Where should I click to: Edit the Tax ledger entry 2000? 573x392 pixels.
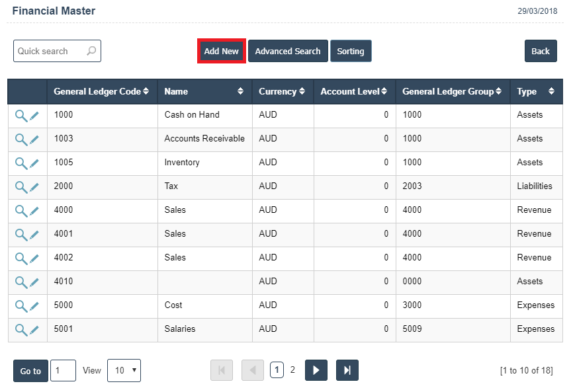[34, 187]
